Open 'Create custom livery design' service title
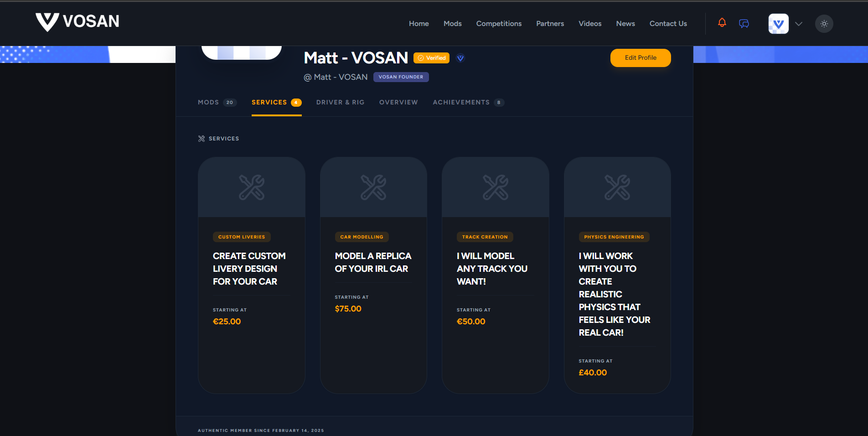 [x=249, y=269]
